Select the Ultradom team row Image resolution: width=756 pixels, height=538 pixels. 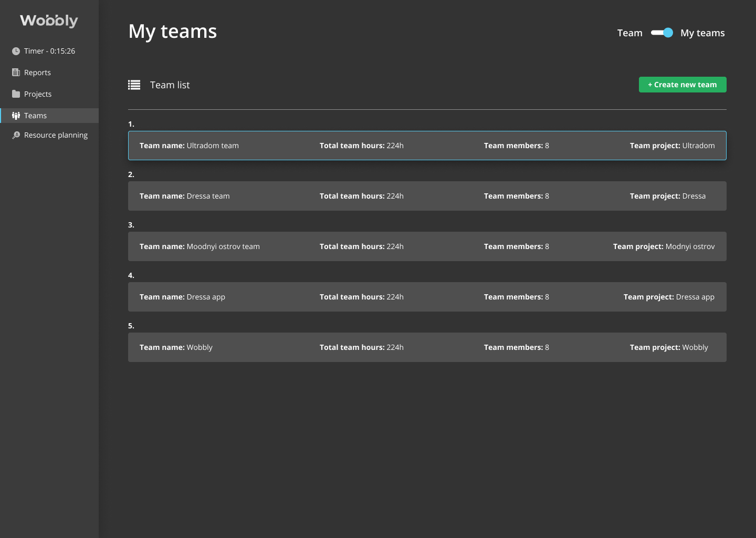click(427, 146)
